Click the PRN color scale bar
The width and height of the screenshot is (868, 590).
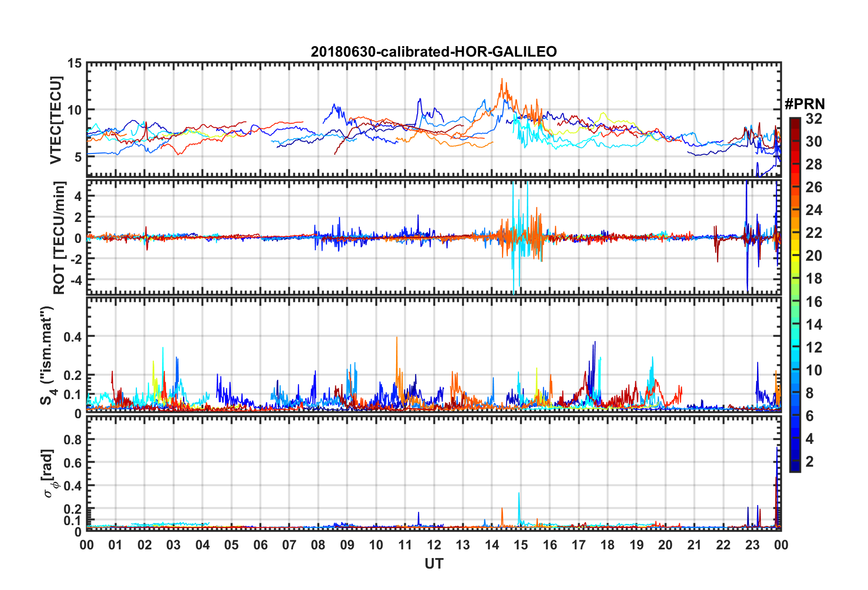(x=795, y=295)
